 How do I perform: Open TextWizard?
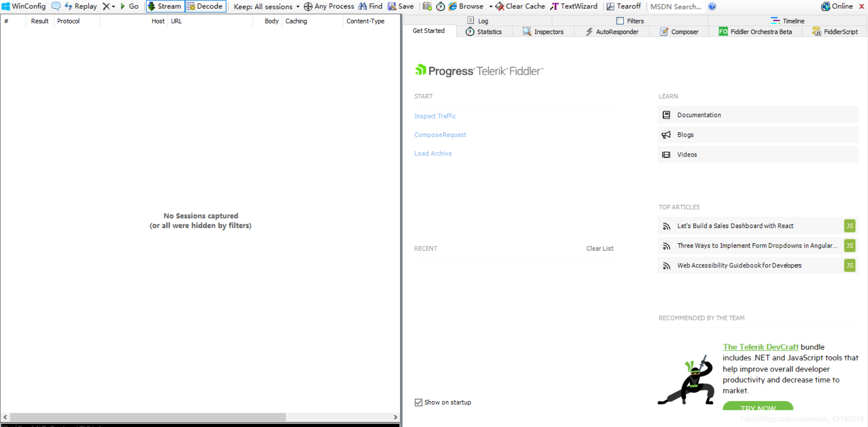[x=574, y=6]
